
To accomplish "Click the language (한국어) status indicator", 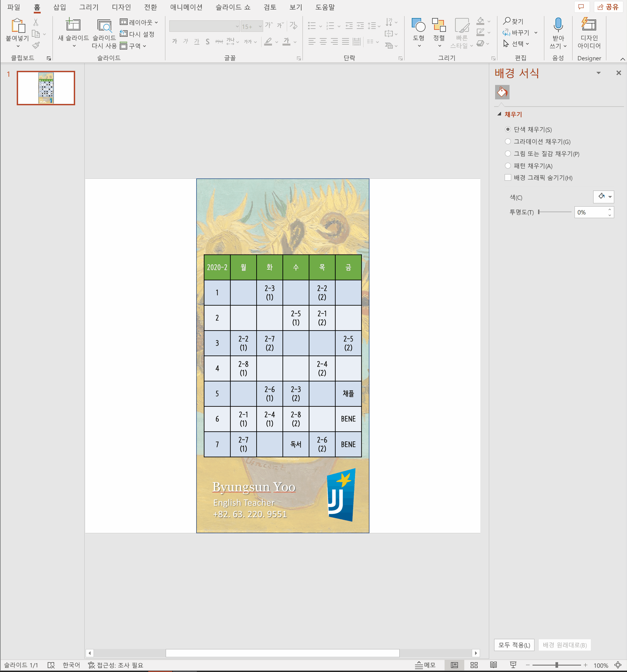I will (x=71, y=665).
